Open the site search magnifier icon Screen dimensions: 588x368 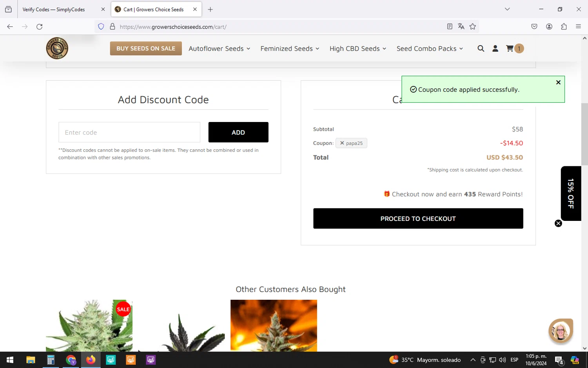[x=481, y=49]
